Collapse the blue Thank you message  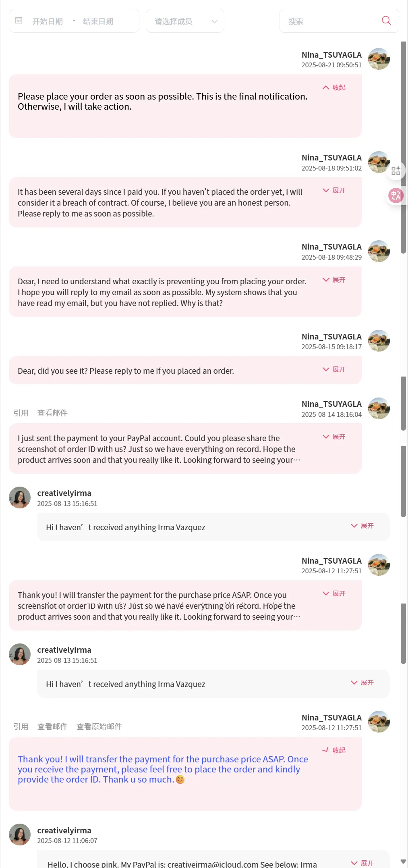[334, 750]
